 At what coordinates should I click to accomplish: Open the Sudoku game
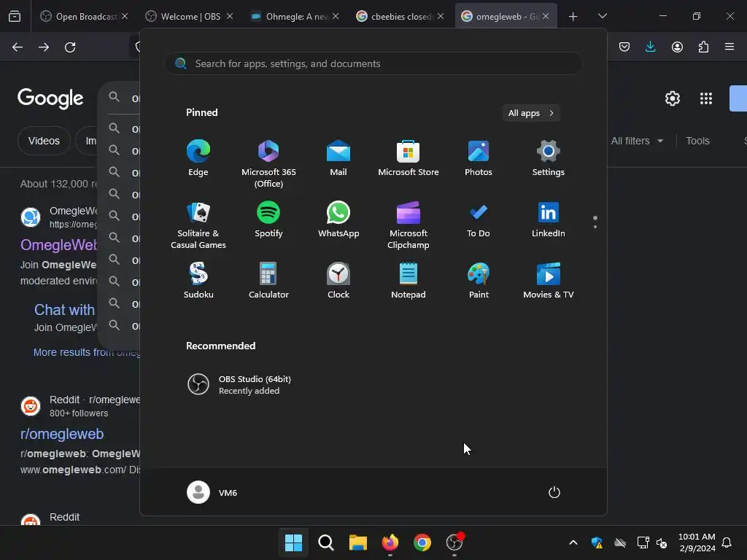(198, 281)
